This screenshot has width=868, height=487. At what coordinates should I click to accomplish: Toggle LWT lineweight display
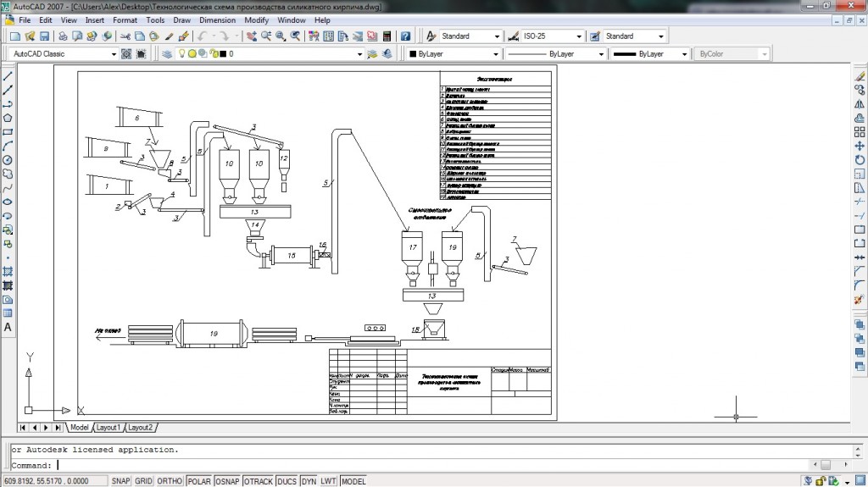click(x=328, y=481)
